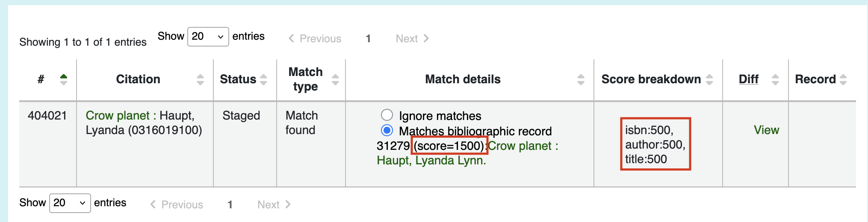Screen dimensions: 868x222
Task: Sort table by Status column icon
Action: click(x=263, y=79)
